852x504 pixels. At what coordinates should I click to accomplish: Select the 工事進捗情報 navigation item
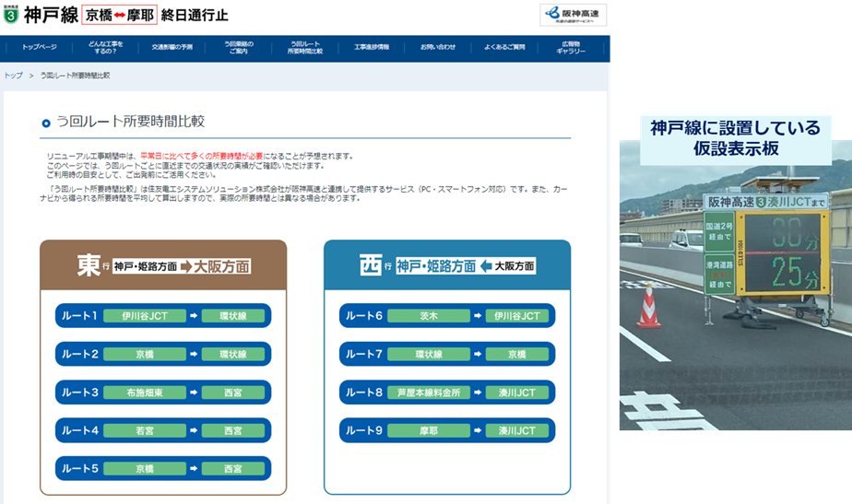tap(372, 47)
